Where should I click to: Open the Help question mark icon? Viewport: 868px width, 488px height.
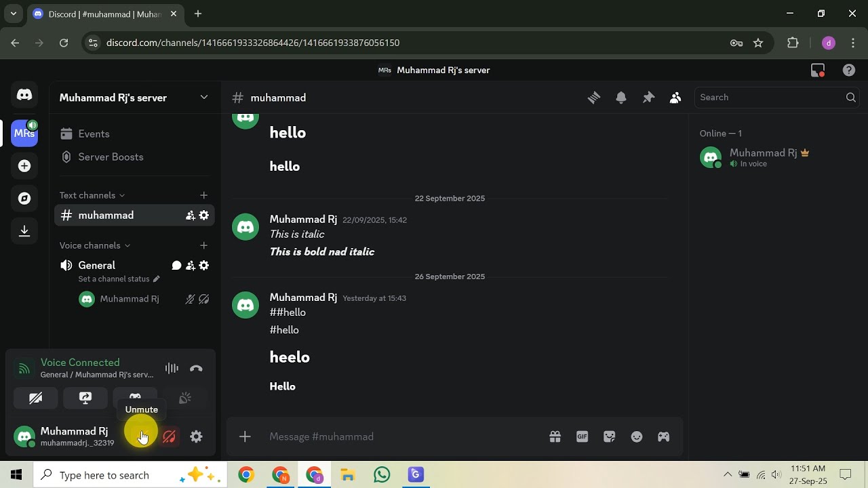coord(849,70)
